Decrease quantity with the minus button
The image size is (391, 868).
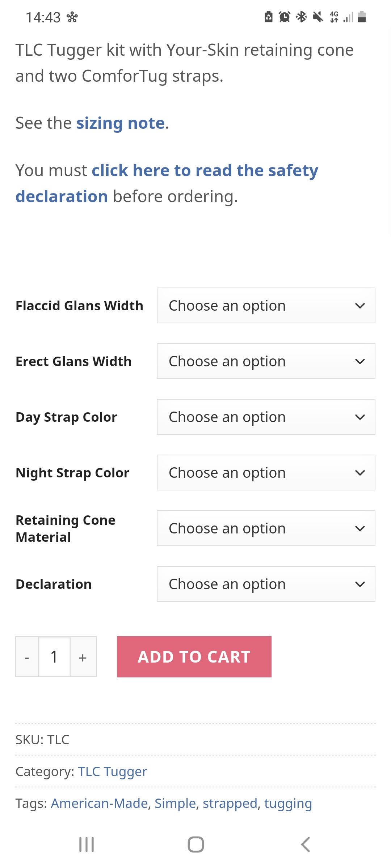pos(27,657)
